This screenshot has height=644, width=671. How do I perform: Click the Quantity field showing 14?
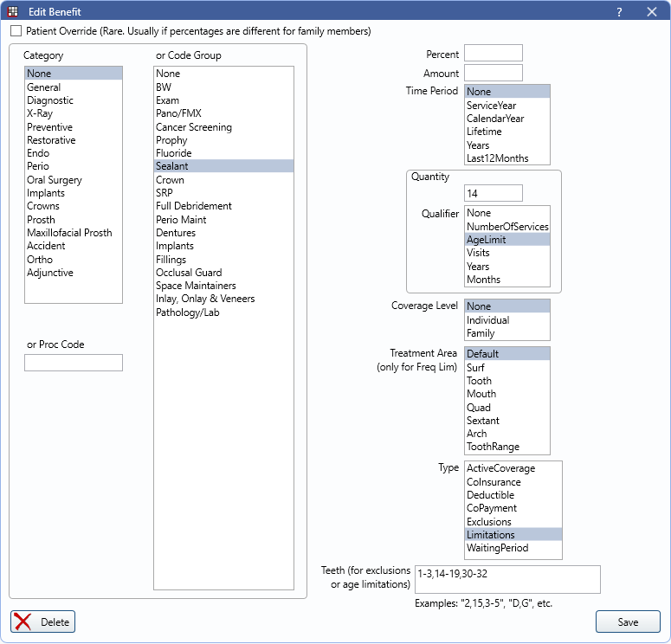[x=493, y=193]
